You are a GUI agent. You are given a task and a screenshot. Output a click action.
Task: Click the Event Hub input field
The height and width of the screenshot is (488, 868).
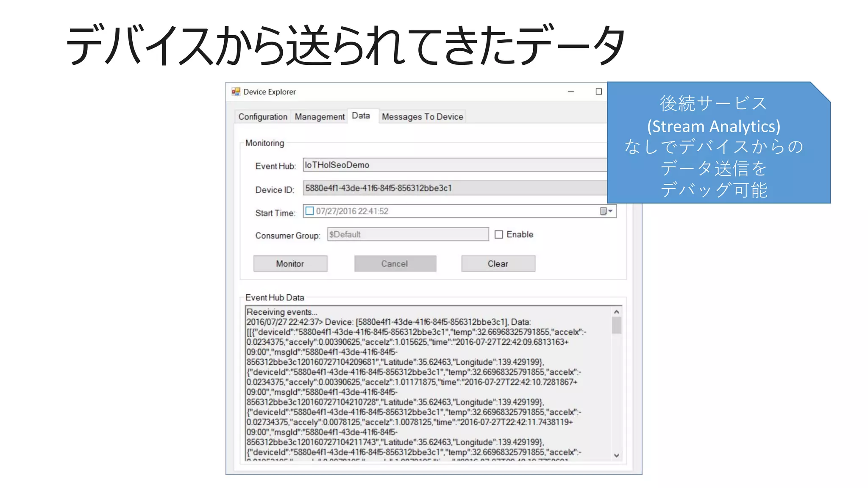(455, 165)
